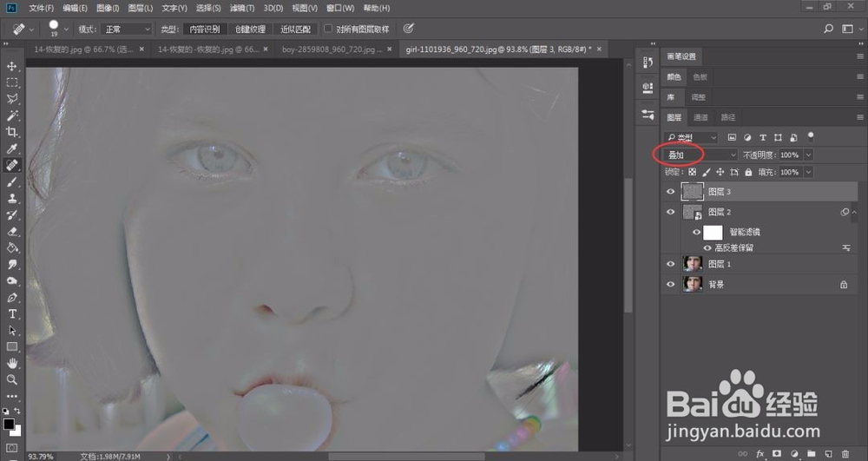Open the 叠加 blend mode dropdown
Image resolution: width=868 pixels, height=461 pixels.
pyautogui.click(x=700, y=155)
